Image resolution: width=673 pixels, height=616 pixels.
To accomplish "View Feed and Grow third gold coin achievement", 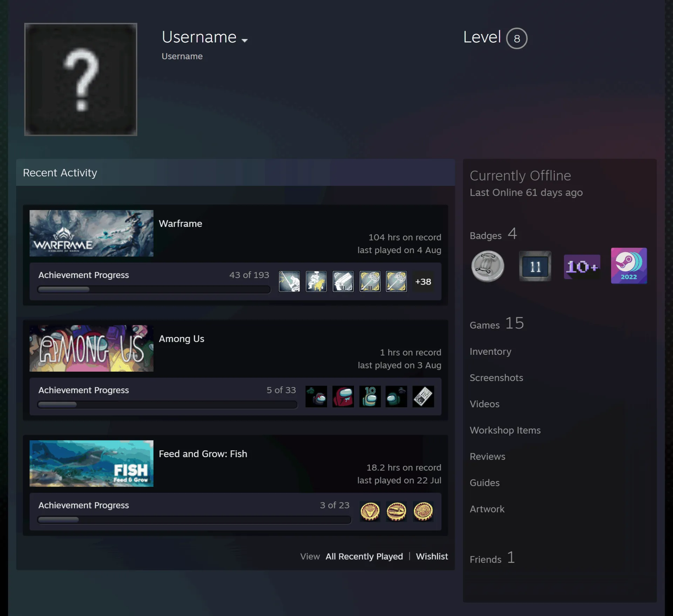I will tap(423, 512).
